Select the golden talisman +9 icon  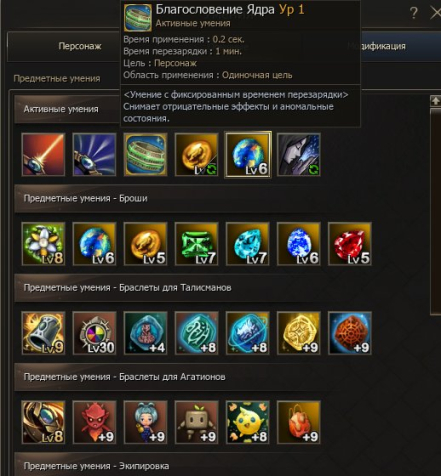tap(299, 333)
